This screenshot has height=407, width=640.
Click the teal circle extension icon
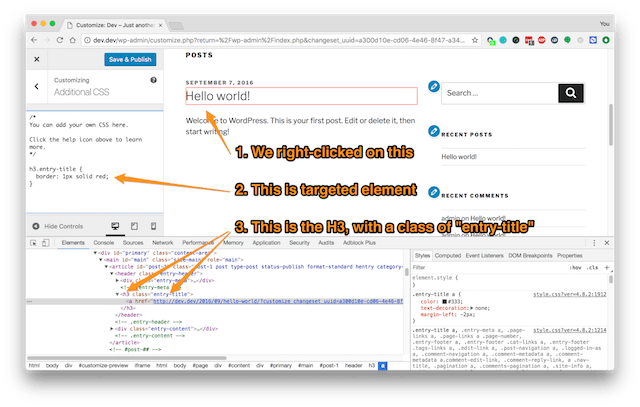click(503, 40)
